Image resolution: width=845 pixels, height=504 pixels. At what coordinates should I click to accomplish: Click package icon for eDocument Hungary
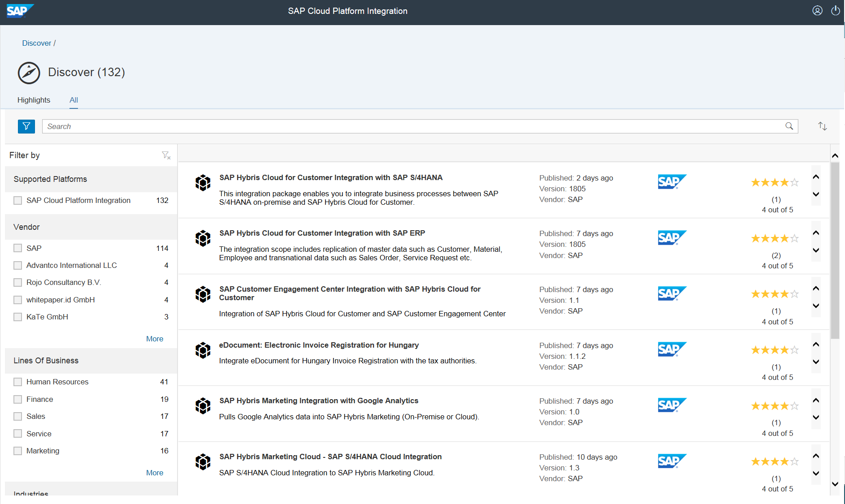[203, 350]
